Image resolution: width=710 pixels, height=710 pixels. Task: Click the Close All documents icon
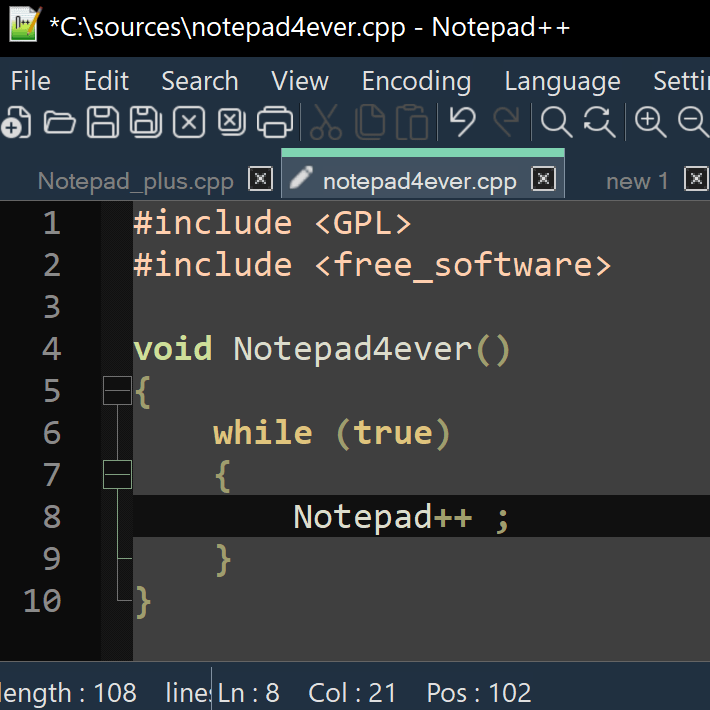(232, 122)
